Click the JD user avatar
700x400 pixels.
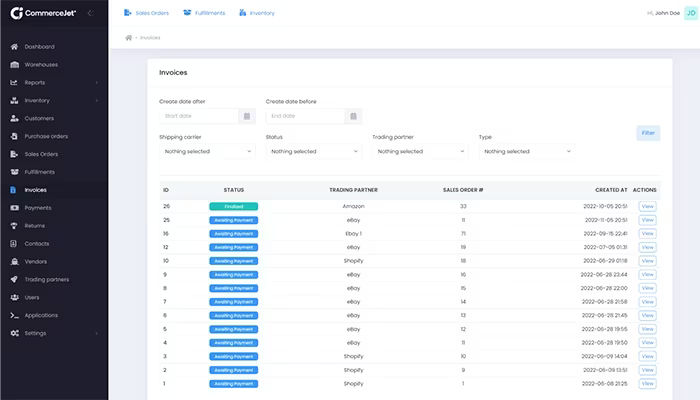click(691, 13)
